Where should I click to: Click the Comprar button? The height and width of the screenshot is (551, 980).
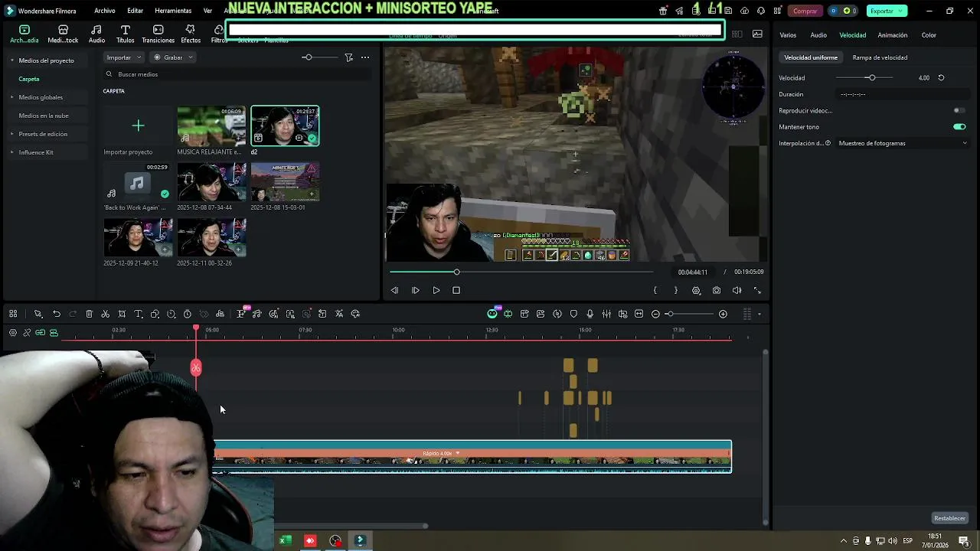point(805,11)
